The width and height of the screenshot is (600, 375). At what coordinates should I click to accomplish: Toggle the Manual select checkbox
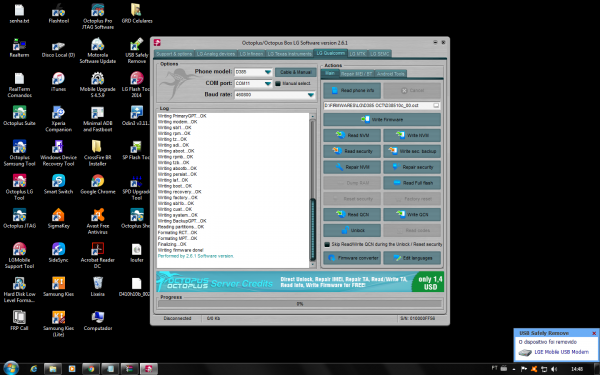click(278, 83)
